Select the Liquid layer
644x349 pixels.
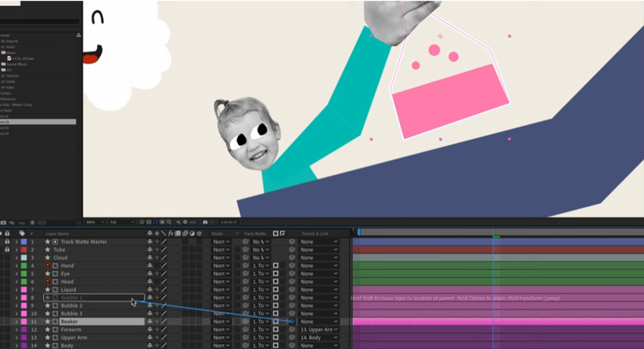click(68, 289)
